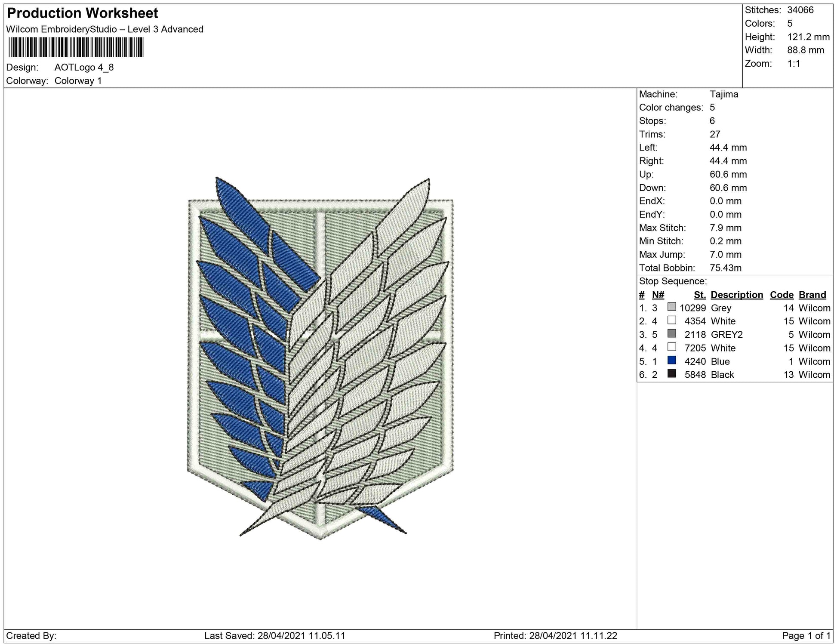Viewport: 837px width, 644px height.
Task: Click the Production Worksheet title
Action: (83, 13)
